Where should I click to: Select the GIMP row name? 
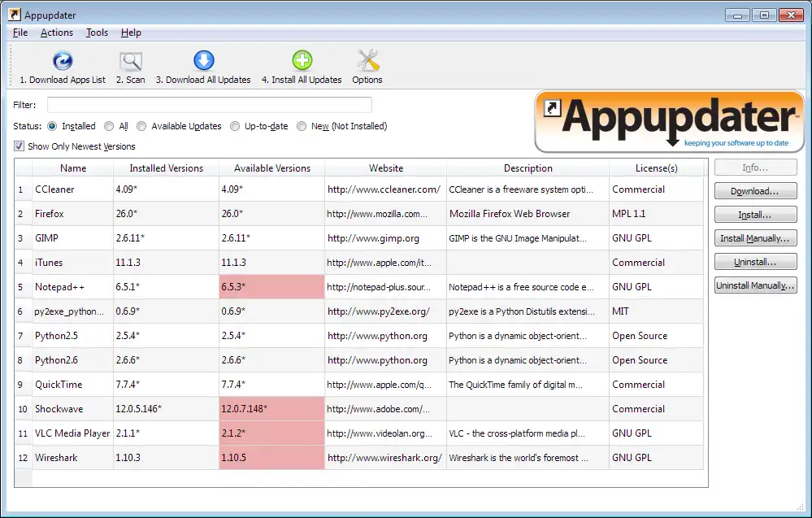pyautogui.click(x=46, y=238)
